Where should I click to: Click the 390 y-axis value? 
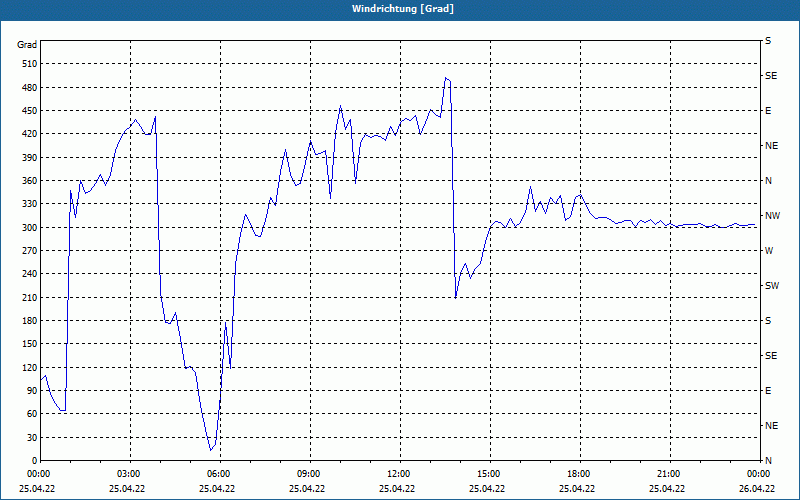pyautogui.click(x=30, y=158)
